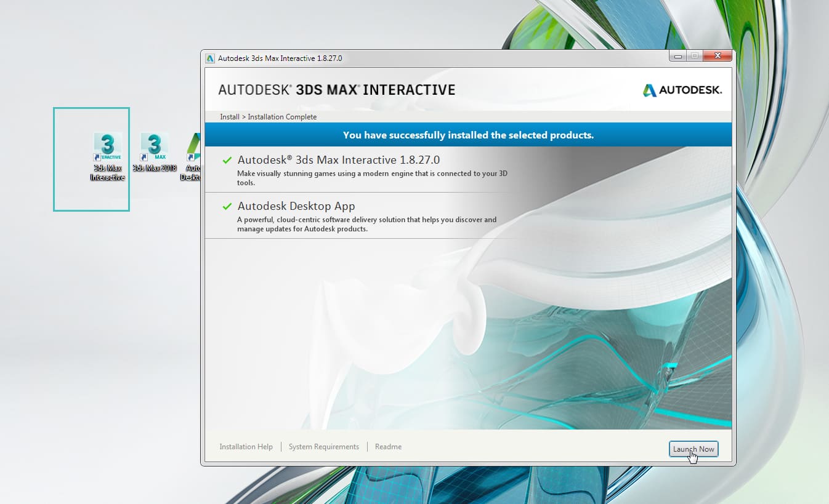The width and height of the screenshot is (829, 504).
Task: Click the installer window title bar
Action: [431, 57]
